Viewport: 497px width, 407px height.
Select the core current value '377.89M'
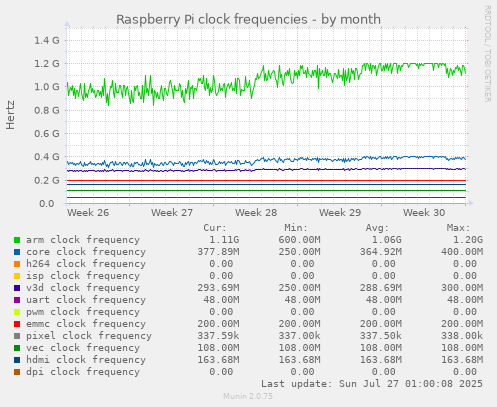[x=218, y=252]
